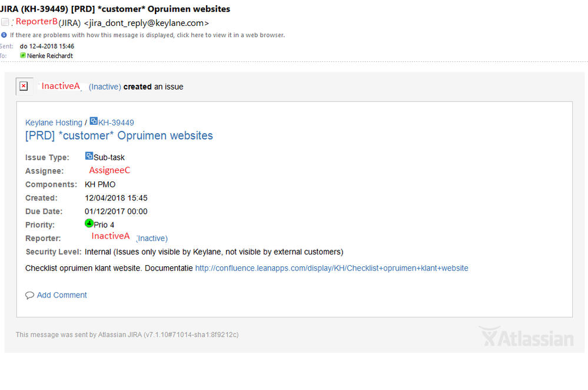Click the sub-task icon beside KH-39449
The image size is (588, 390).
click(x=94, y=121)
